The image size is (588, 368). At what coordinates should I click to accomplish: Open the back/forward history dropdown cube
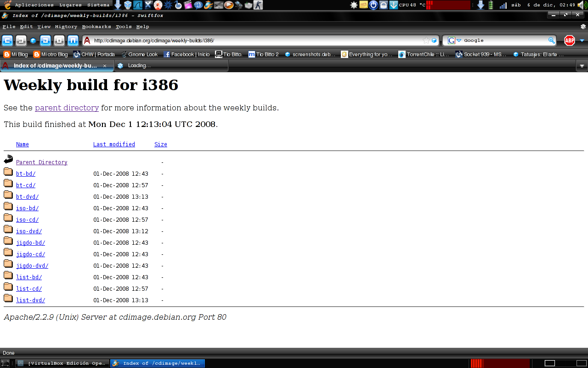[x=33, y=40]
